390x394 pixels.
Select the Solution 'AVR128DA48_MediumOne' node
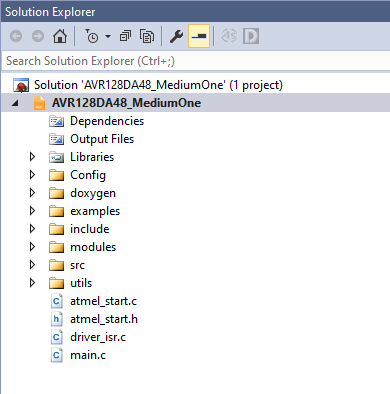[x=158, y=85]
